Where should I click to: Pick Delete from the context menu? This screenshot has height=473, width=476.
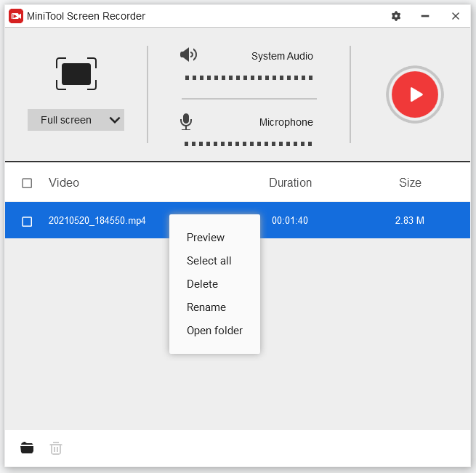click(x=203, y=284)
